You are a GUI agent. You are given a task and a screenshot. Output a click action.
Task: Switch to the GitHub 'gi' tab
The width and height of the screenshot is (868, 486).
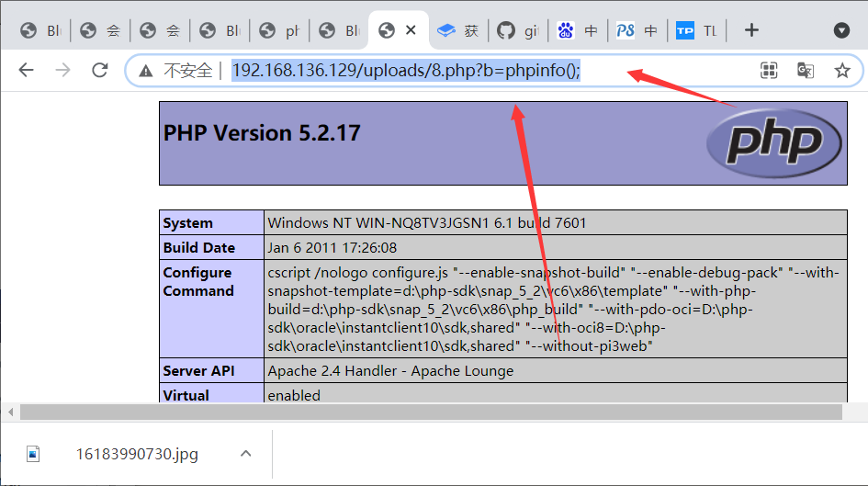[518, 30]
